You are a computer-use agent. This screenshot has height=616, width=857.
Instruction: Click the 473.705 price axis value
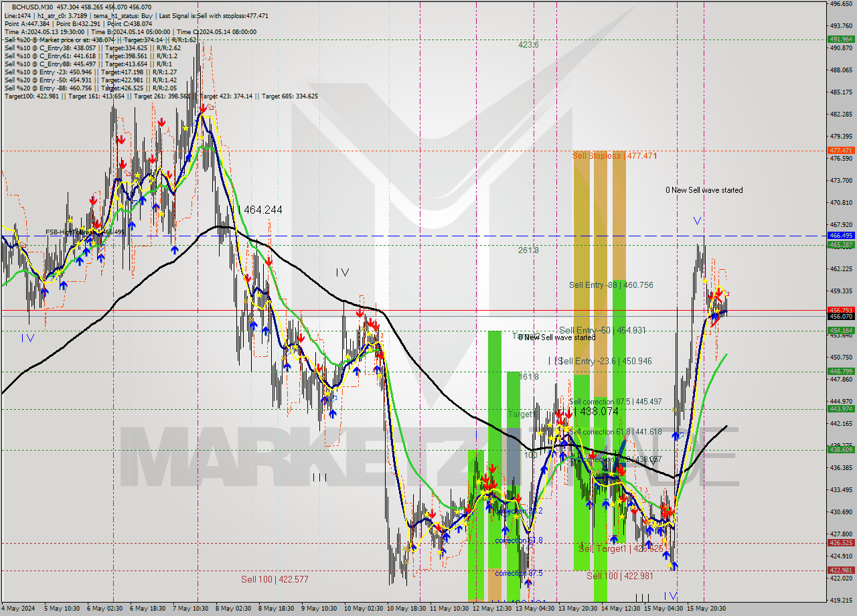(841, 181)
